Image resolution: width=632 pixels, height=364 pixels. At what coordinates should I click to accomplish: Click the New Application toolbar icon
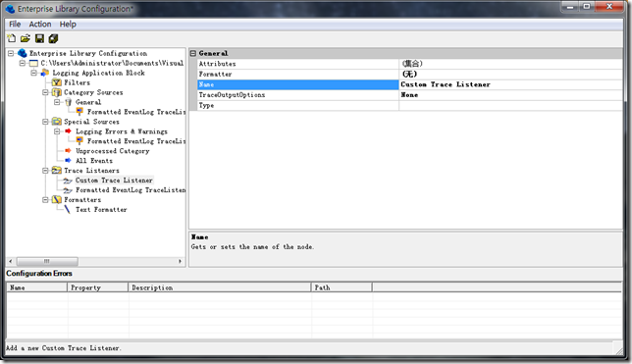(x=12, y=38)
